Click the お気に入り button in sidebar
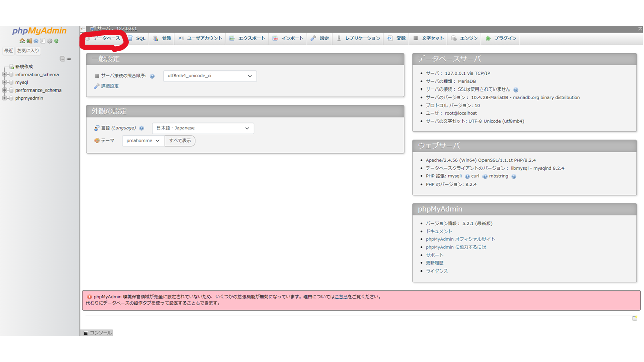This screenshot has height=362, width=644. coord(28,51)
